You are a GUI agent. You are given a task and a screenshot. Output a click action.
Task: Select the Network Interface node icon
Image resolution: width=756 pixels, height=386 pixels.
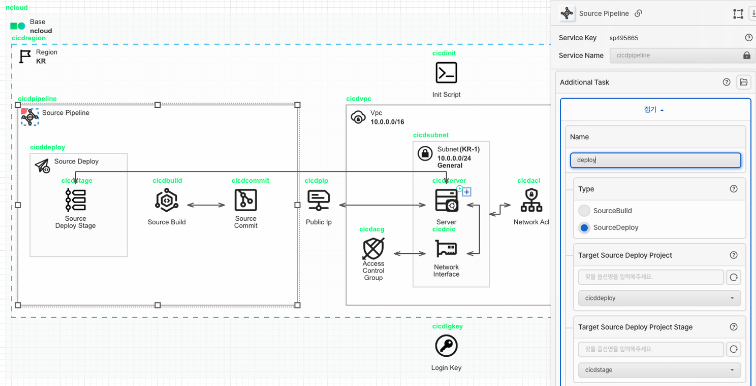[x=446, y=249]
